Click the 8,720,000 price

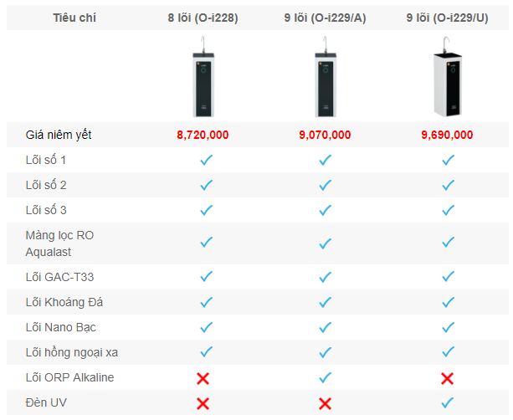click(x=203, y=135)
